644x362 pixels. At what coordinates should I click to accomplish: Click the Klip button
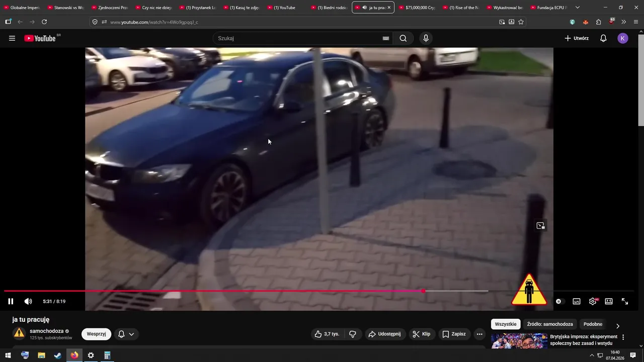421,334
